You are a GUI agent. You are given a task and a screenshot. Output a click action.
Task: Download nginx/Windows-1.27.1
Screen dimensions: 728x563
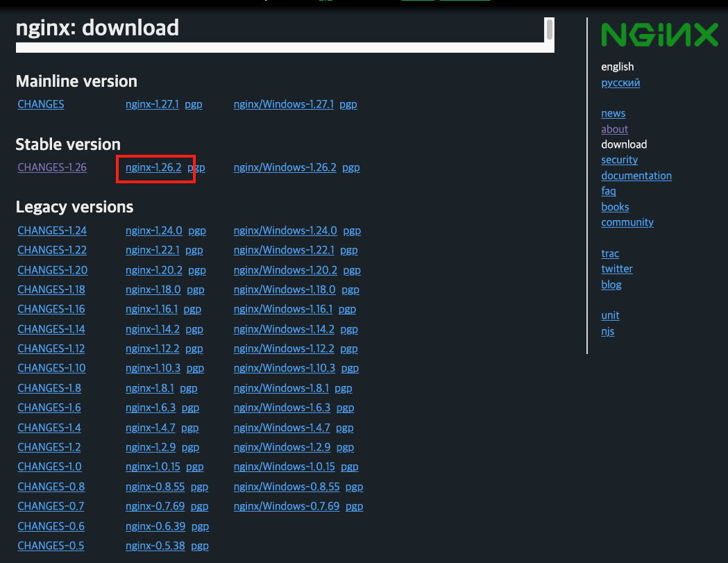[x=284, y=104]
